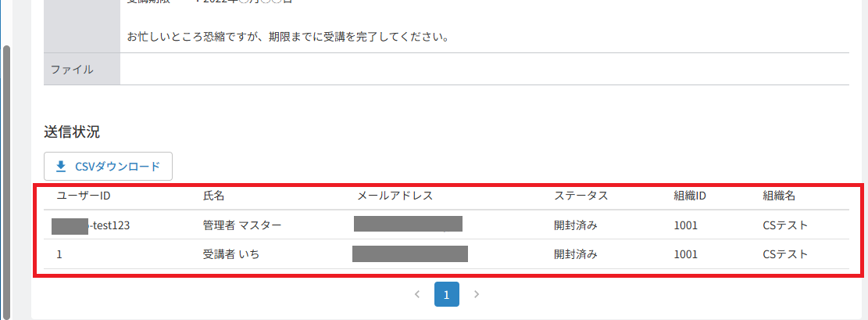Click user ID 1 cell
Viewport: 868px width, 320px height.
point(59,254)
